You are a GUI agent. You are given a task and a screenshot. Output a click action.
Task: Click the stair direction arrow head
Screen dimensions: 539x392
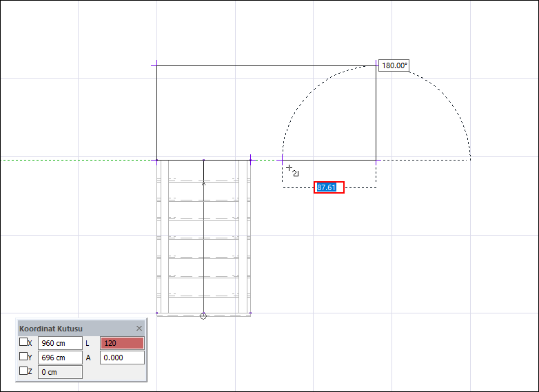point(203,183)
